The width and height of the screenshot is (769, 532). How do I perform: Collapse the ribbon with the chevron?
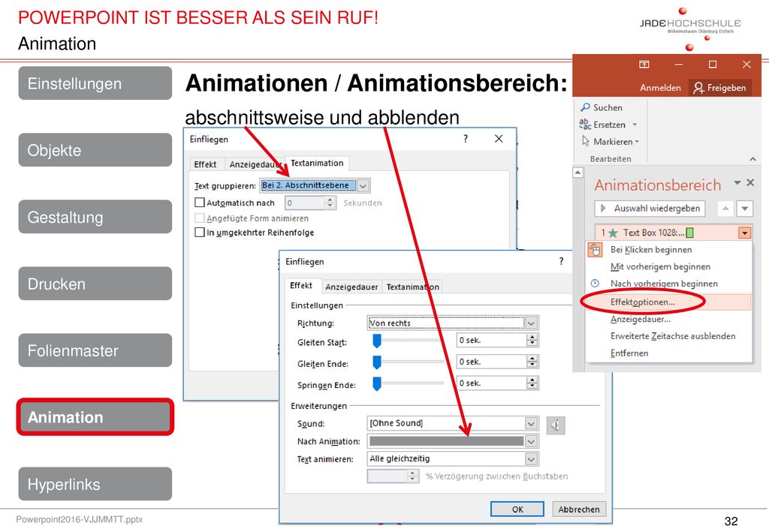(x=752, y=159)
